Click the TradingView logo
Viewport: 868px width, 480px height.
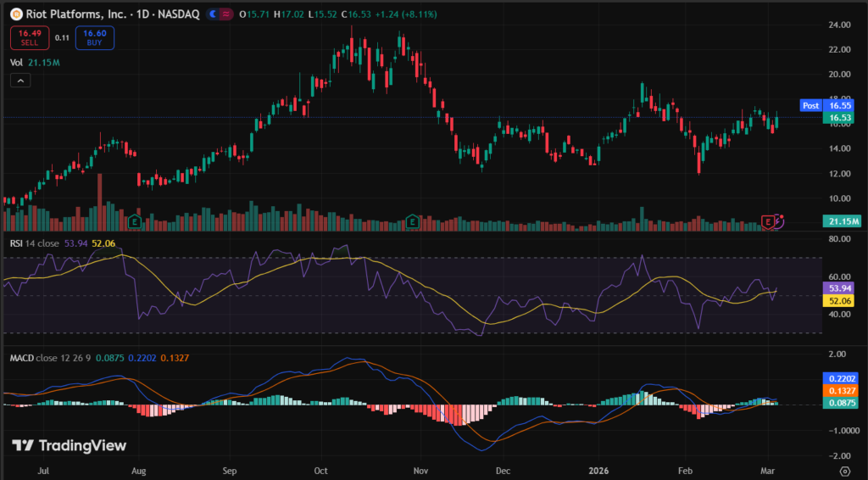pos(70,445)
